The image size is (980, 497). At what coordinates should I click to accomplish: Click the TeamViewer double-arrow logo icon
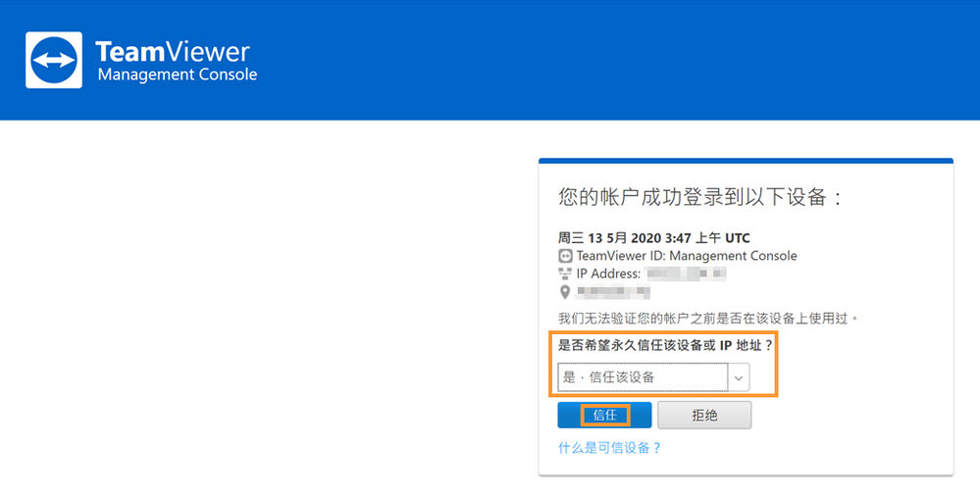(x=54, y=60)
